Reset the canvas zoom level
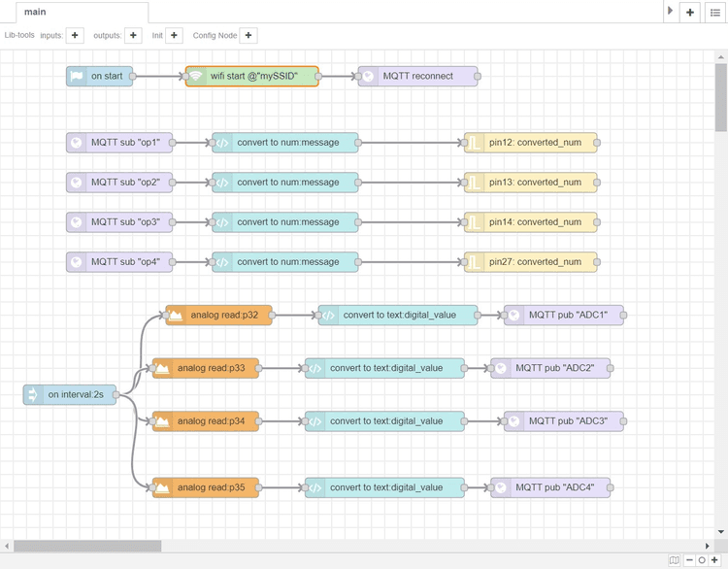The image size is (728, 569). 702,560
